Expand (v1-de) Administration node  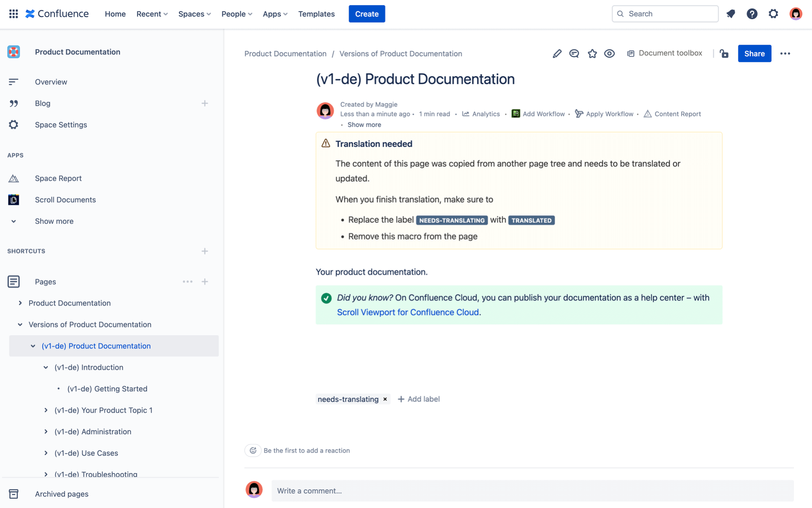pyautogui.click(x=46, y=432)
